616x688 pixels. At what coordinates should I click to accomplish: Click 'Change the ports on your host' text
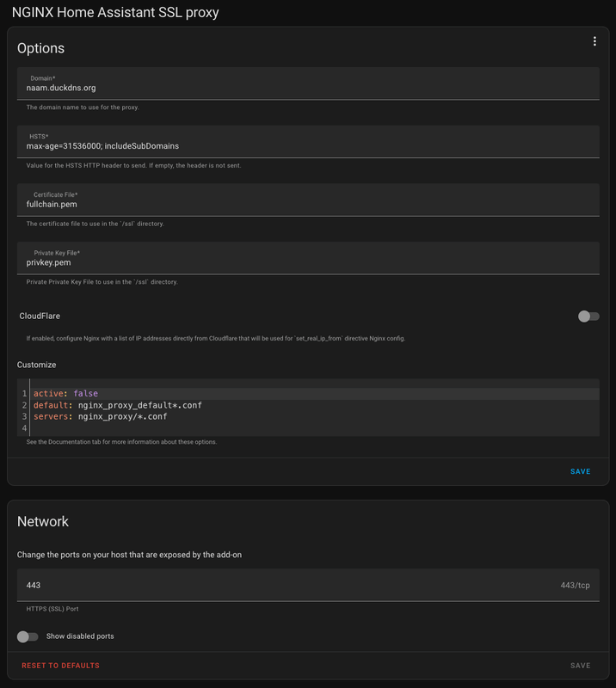tap(129, 555)
